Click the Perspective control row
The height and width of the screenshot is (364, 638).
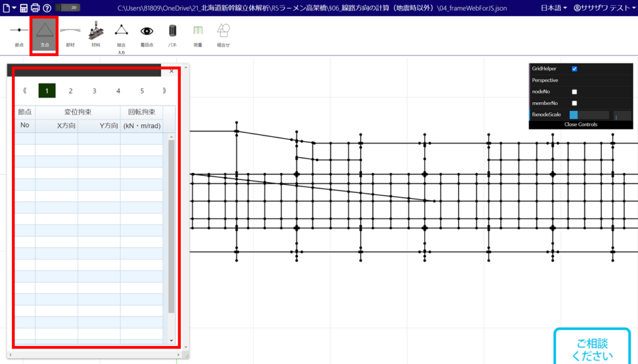pos(581,80)
